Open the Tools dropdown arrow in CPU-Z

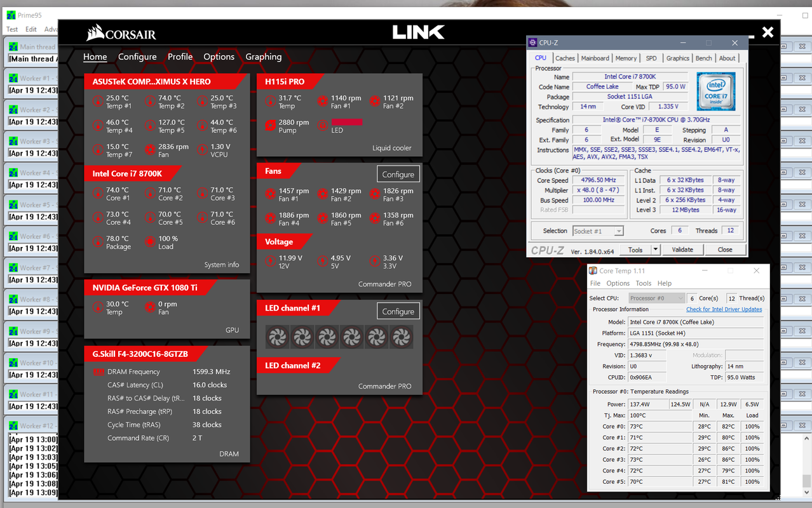[655, 250]
